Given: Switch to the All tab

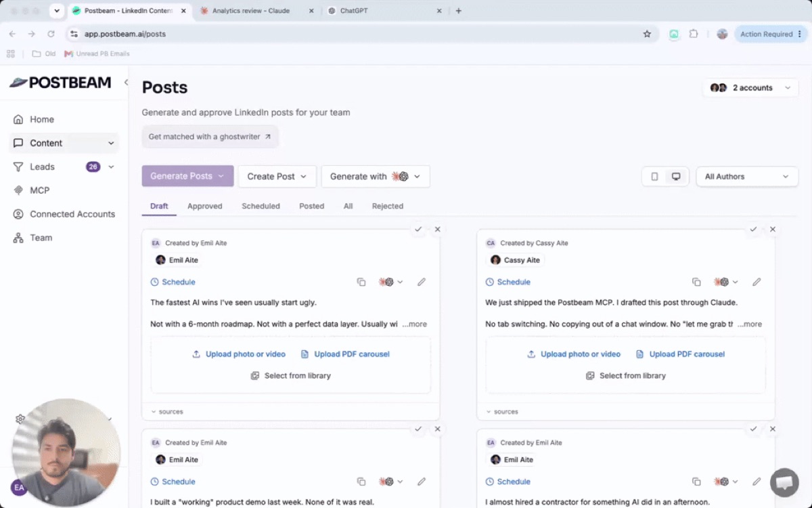Looking at the screenshot, I should (x=348, y=206).
